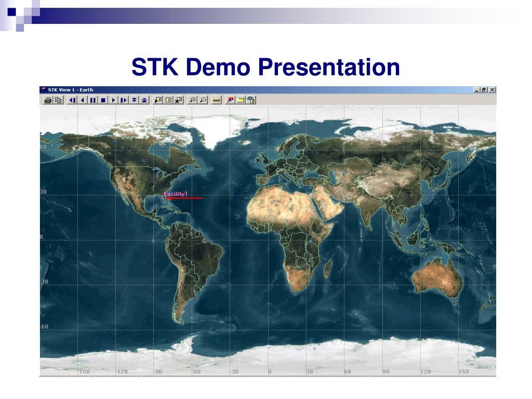Select the measure ruler tool
This screenshot has height=399, width=532.
216,100
